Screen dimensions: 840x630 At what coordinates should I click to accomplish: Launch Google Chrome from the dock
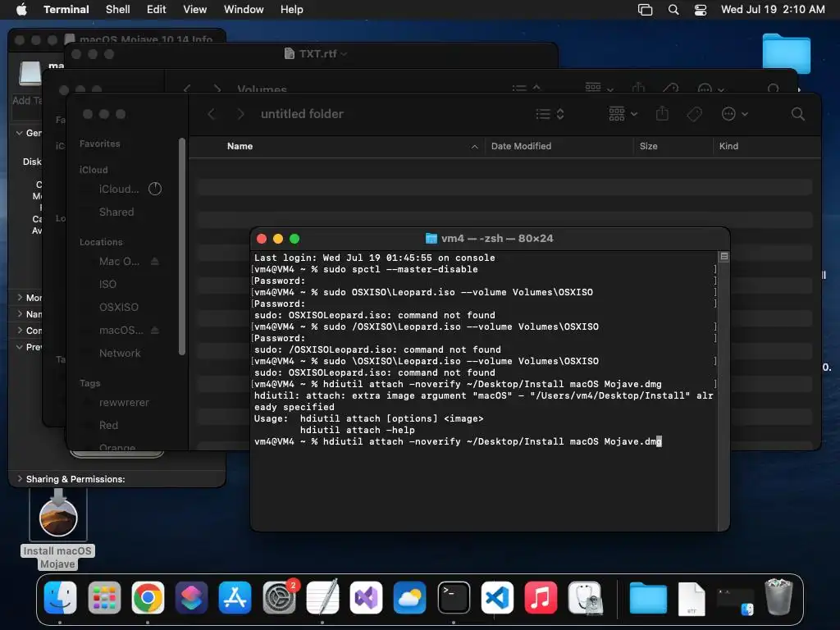point(148,597)
